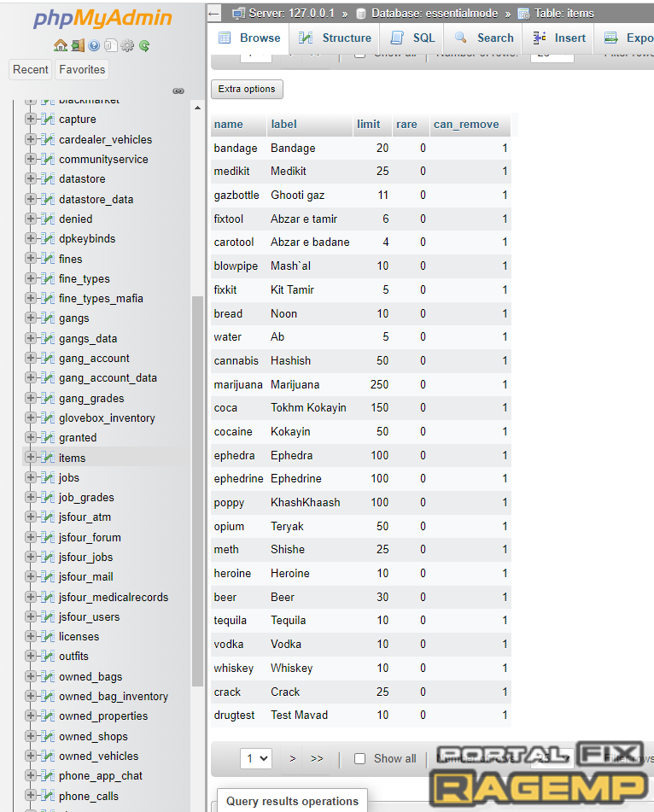Click table icon beside owned_vehicles

pyautogui.click(x=48, y=756)
